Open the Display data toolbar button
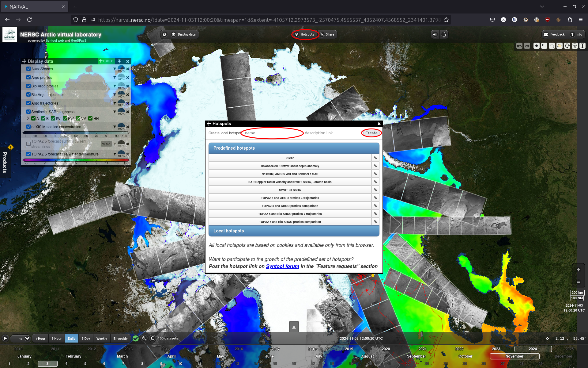 click(183, 34)
